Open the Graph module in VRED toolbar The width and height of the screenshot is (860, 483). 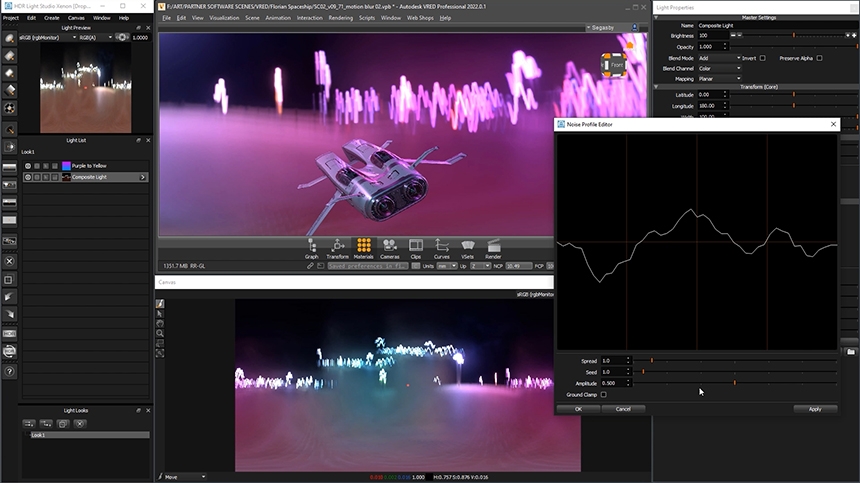(x=312, y=248)
